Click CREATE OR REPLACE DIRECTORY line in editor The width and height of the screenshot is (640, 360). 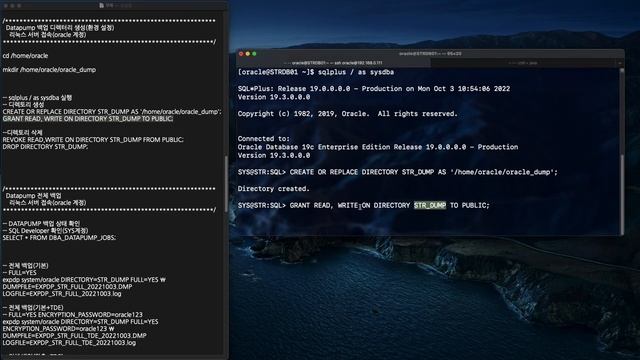112,112
